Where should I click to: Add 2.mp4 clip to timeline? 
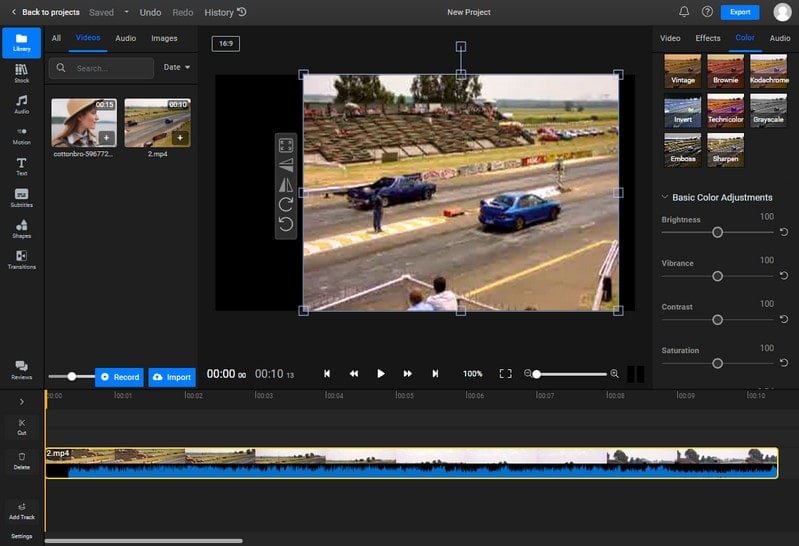[180, 138]
